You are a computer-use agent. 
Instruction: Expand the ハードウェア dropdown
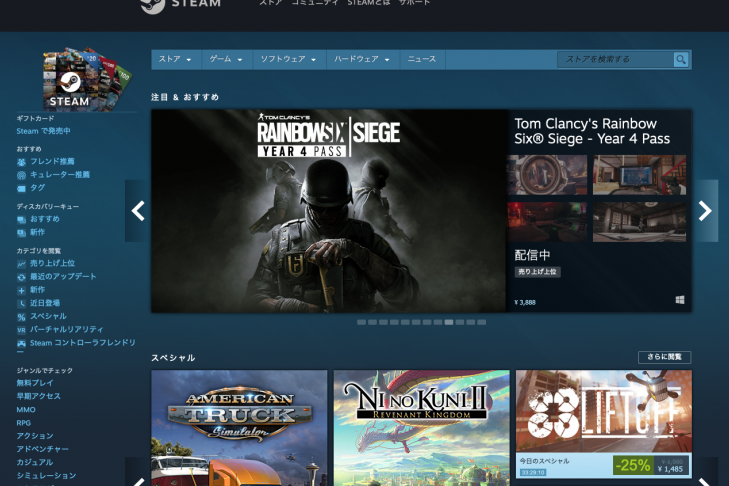(362, 60)
